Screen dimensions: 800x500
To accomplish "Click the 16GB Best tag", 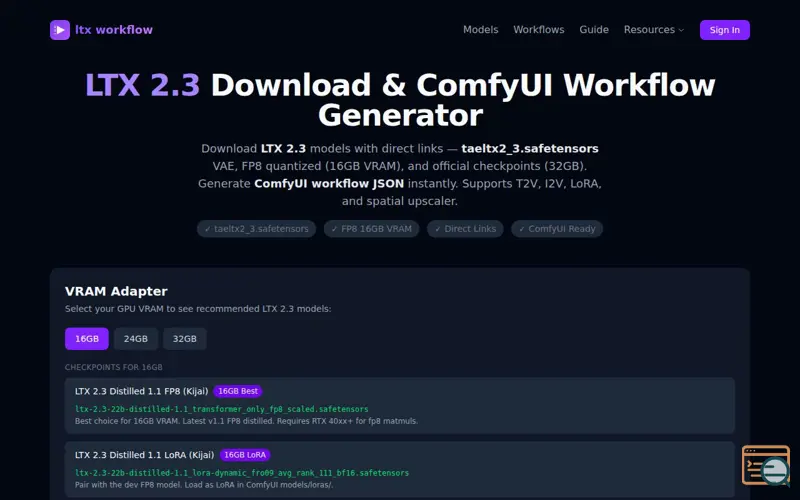I will click(238, 391).
